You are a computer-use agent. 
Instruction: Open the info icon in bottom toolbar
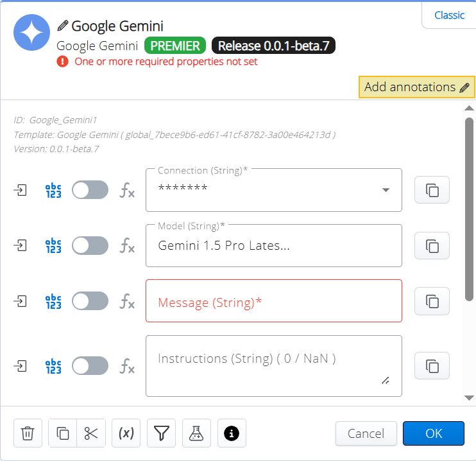(x=232, y=433)
